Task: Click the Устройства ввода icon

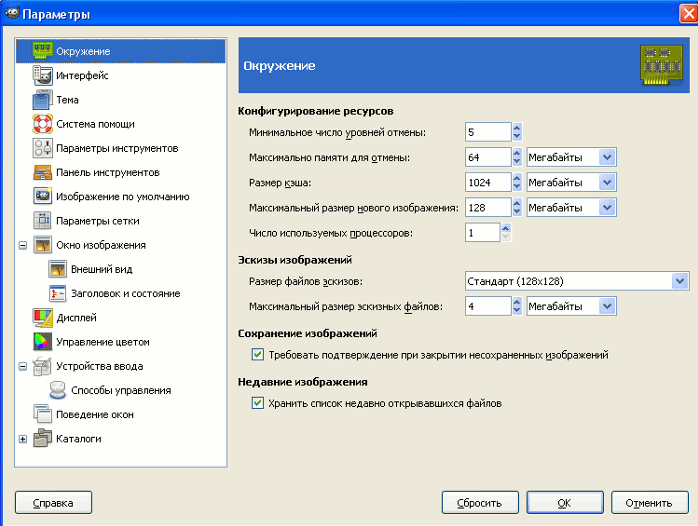Action: [x=42, y=366]
